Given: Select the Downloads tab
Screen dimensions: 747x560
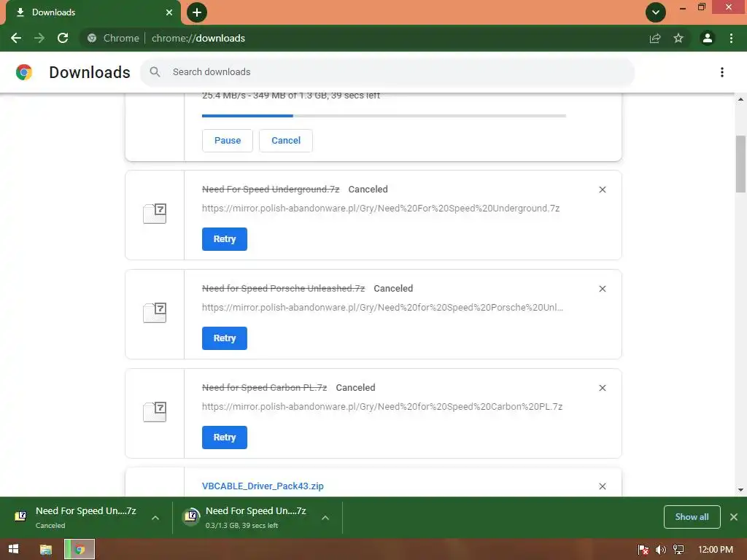Looking at the screenshot, I should (x=93, y=12).
